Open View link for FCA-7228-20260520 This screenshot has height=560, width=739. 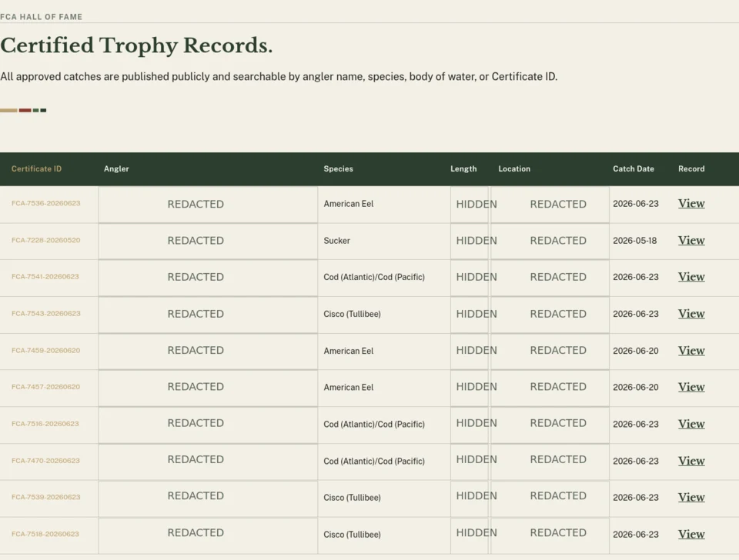click(691, 240)
